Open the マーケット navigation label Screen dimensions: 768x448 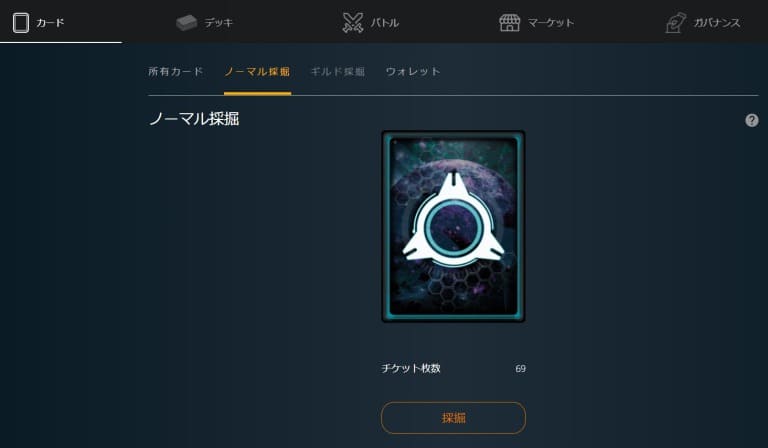tap(551, 23)
